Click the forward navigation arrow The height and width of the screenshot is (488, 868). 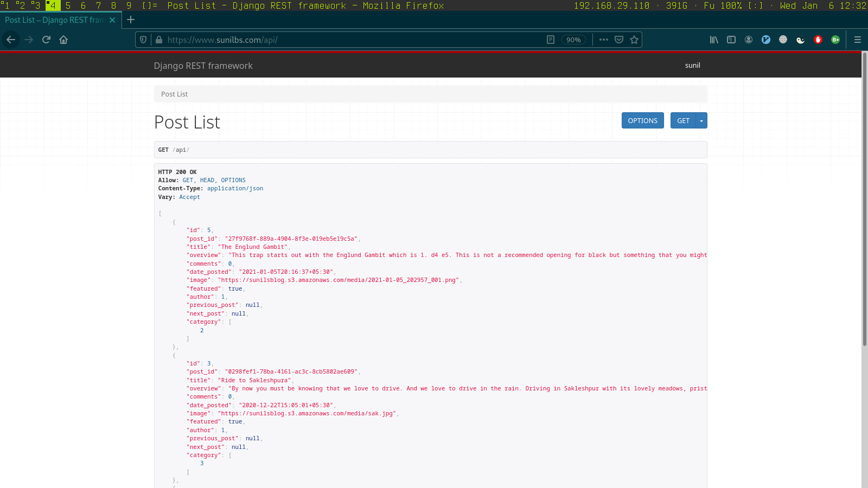point(29,40)
